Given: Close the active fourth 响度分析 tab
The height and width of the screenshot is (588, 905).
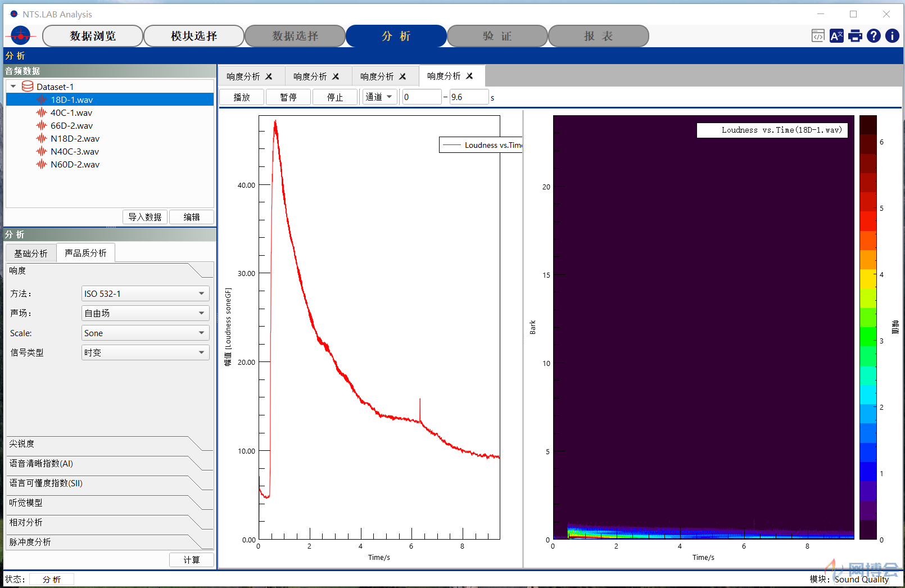Looking at the screenshot, I should tap(469, 76).
